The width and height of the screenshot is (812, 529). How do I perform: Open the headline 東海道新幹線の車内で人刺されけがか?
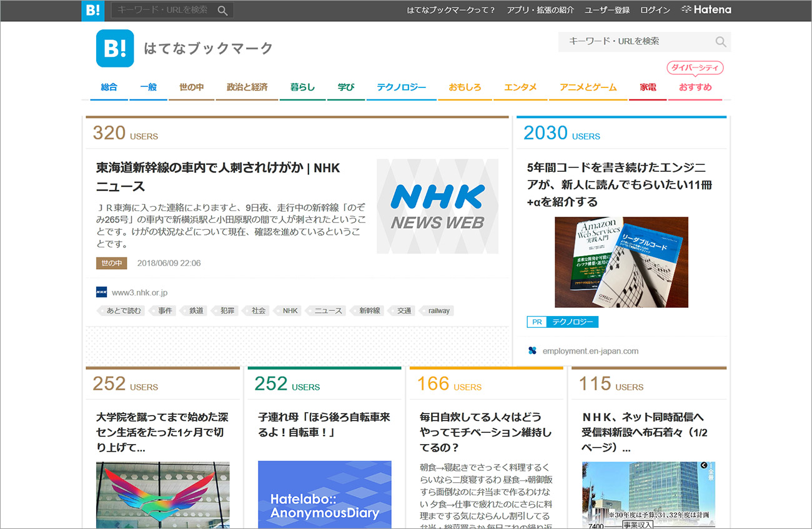coord(218,177)
